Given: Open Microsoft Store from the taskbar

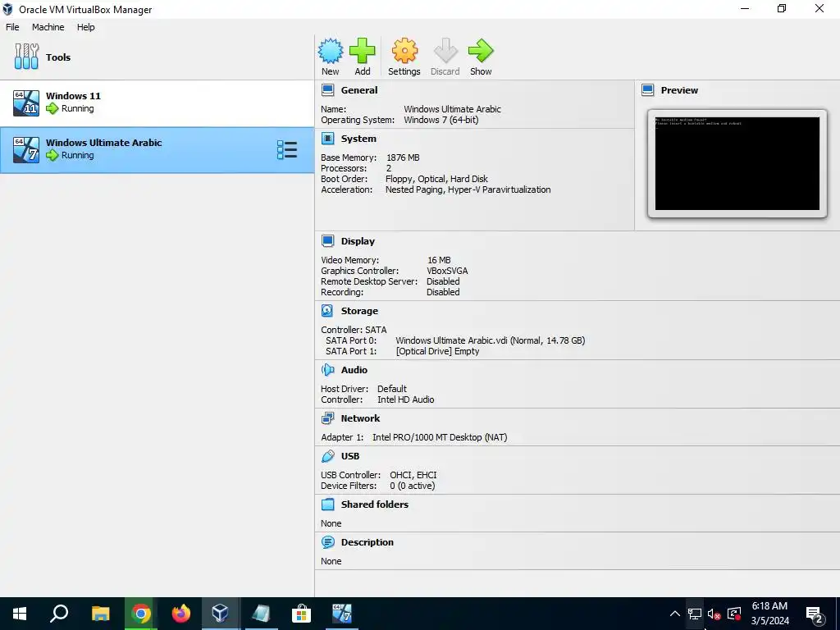Looking at the screenshot, I should point(301,614).
